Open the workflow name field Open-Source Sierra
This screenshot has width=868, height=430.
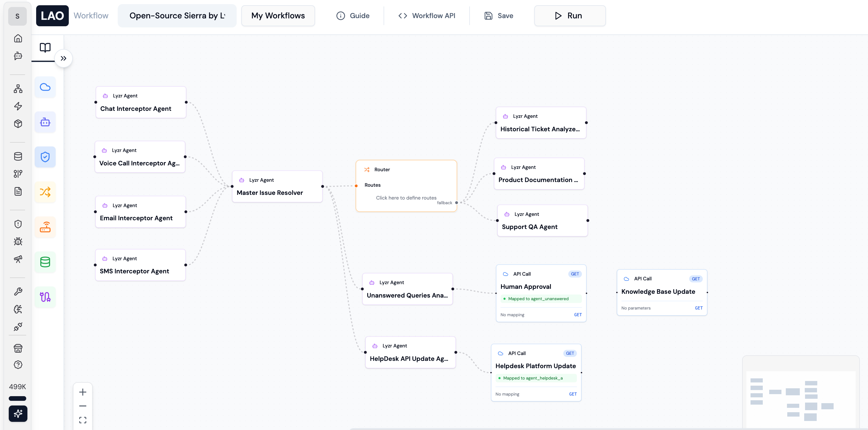click(x=177, y=16)
